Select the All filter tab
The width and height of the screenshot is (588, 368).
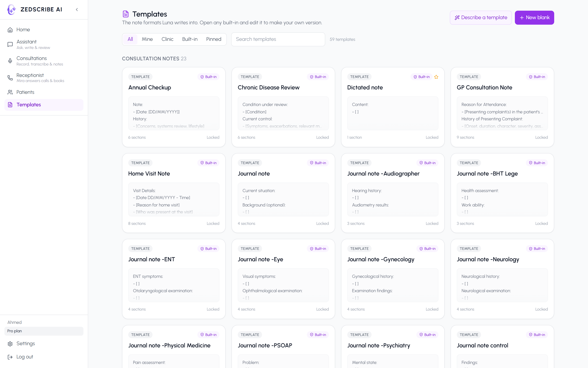tap(130, 39)
